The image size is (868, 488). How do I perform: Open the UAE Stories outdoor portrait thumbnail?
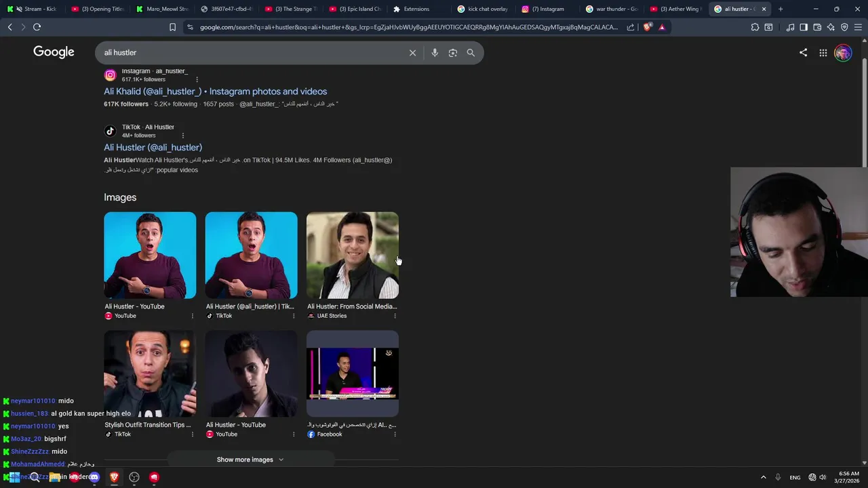coord(353,256)
